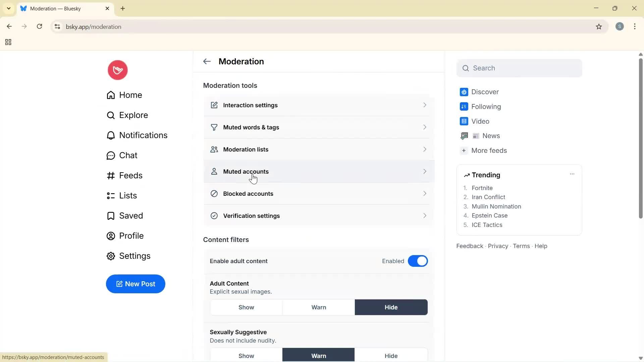Open the Feeds hashtag icon

point(111,175)
